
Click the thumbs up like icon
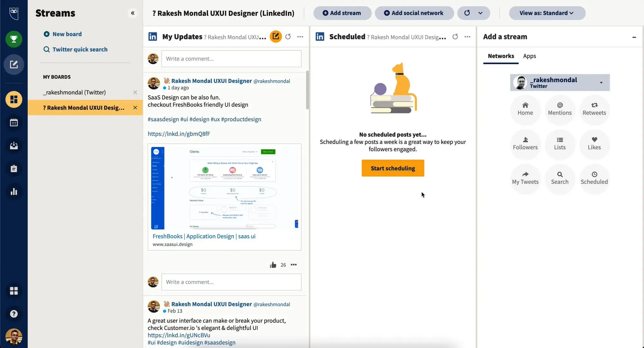tap(273, 265)
